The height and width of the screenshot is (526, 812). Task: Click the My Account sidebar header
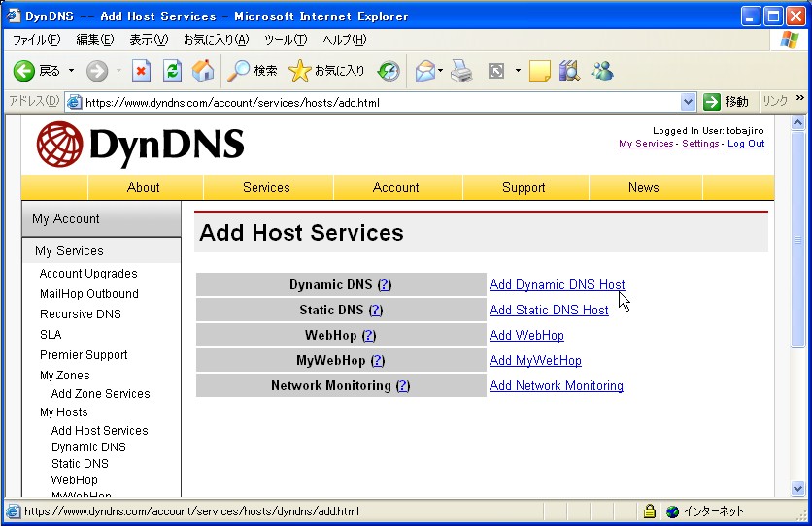[x=101, y=218]
